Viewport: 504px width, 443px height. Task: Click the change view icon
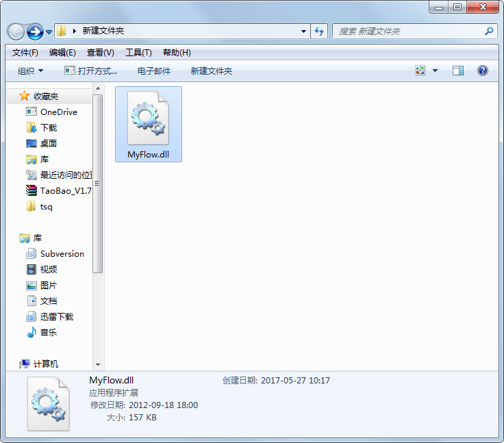pyautogui.click(x=420, y=71)
